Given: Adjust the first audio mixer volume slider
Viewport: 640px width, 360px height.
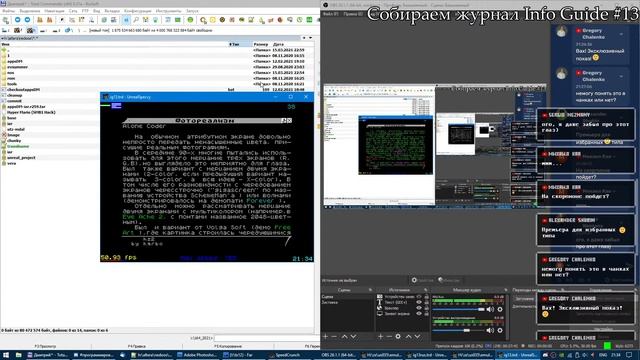Looking at the screenshot, I should (458, 309).
